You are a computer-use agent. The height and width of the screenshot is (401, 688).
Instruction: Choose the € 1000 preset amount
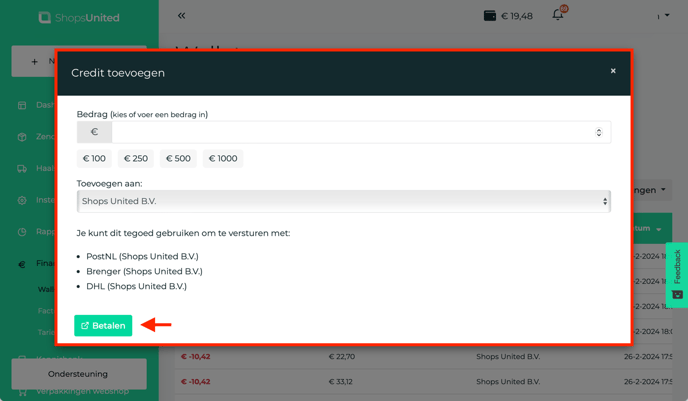coord(223,158)
